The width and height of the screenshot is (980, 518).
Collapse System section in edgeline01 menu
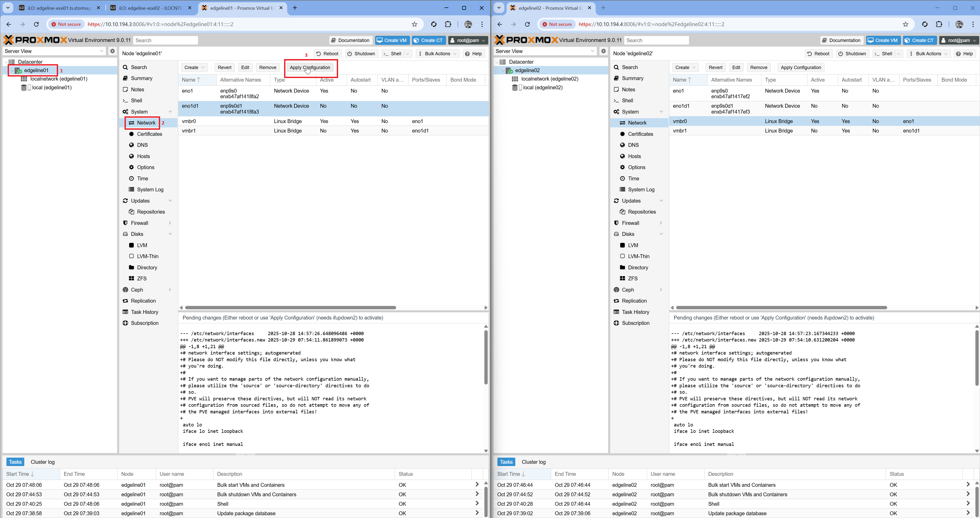click(x=170, y=112)
